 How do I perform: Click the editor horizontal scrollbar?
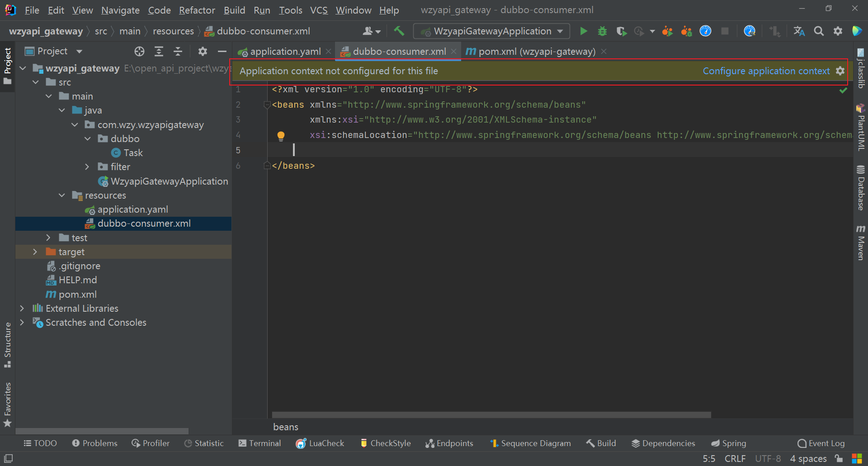491,415
